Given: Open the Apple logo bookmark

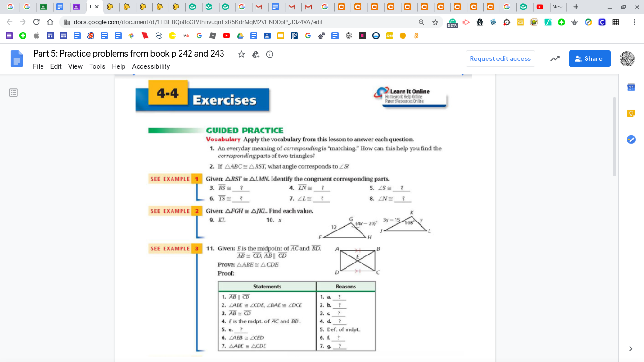Looking at the screenshot, I should (36, 35).
